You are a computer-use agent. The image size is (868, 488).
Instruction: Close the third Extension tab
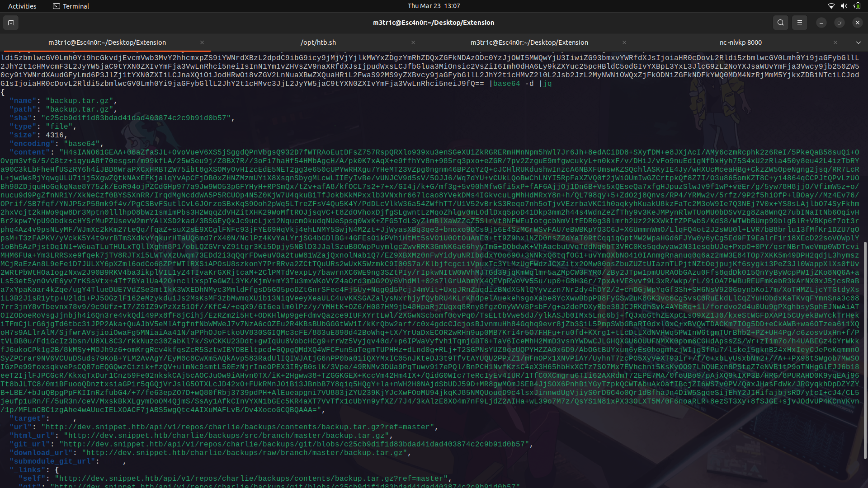tap(624, 42)
